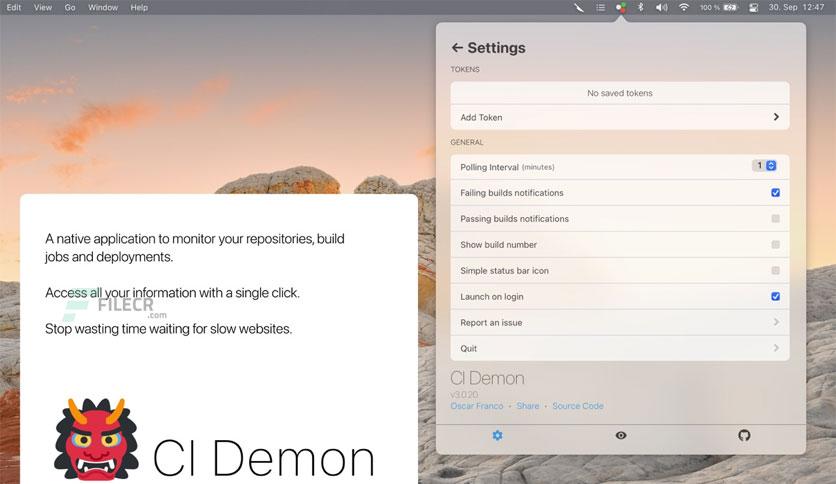Click the battery '100 %' text
This screenshot has width=836, height=484.
click(710, 7)
